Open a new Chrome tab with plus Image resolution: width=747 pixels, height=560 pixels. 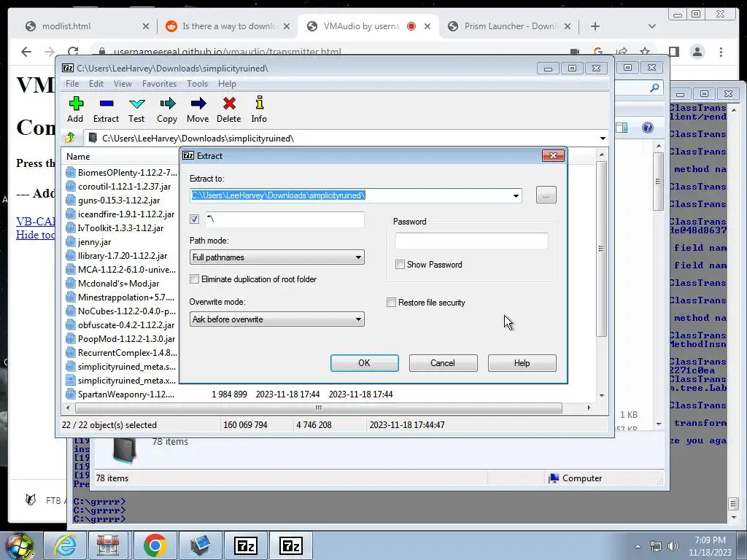pos(595,26)
